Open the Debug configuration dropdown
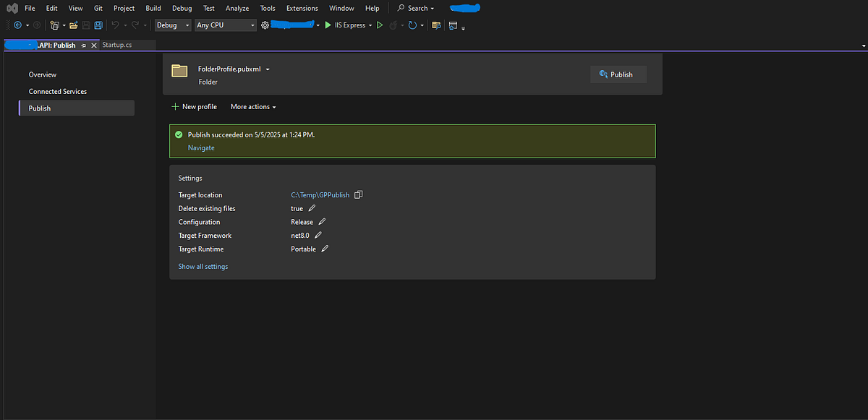This screenshot has width=868, height=420. (x=173, y=25)
